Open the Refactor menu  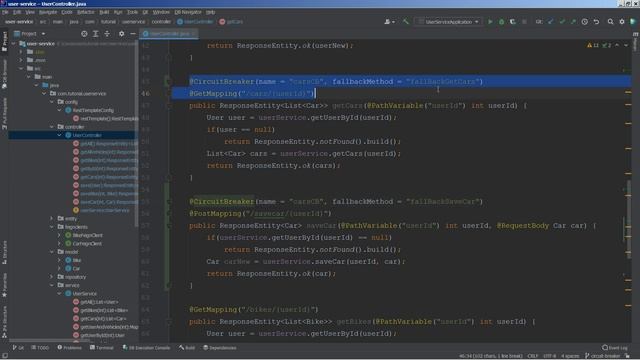click(x=86, y=12)
